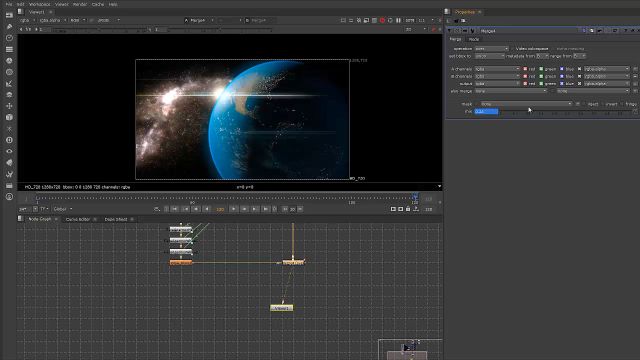Switch to the Dope Sheet tab
The height and width of the screenshot is (360, 640).
pyautogui.click(x=116, y=219)
